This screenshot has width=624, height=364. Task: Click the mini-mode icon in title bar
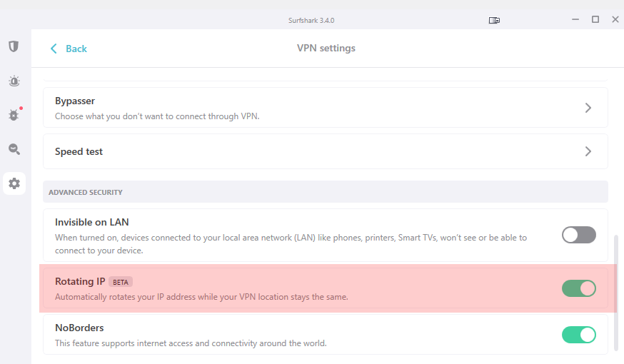click(494, 20)
